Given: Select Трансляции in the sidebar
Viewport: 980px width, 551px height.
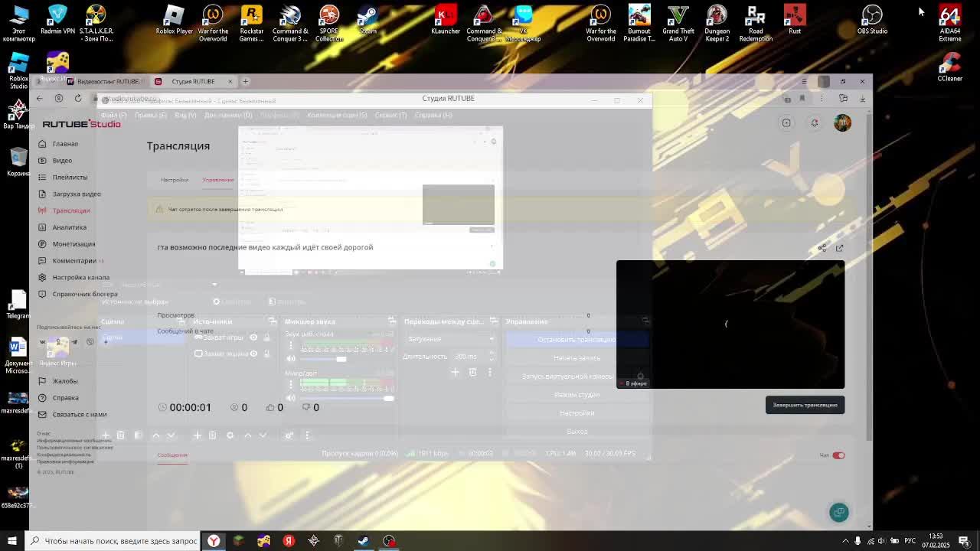Looking at the screenshot, I should 64,210.
